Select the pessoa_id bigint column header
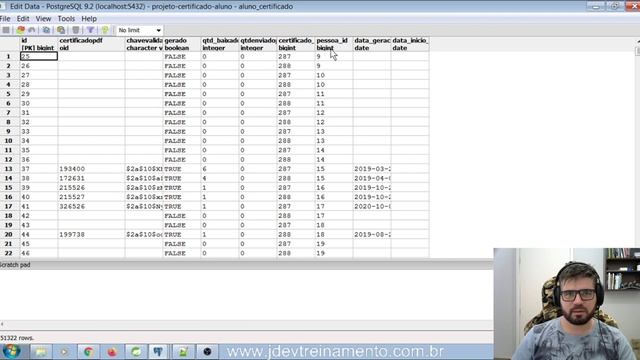 (x=334, y=44)
